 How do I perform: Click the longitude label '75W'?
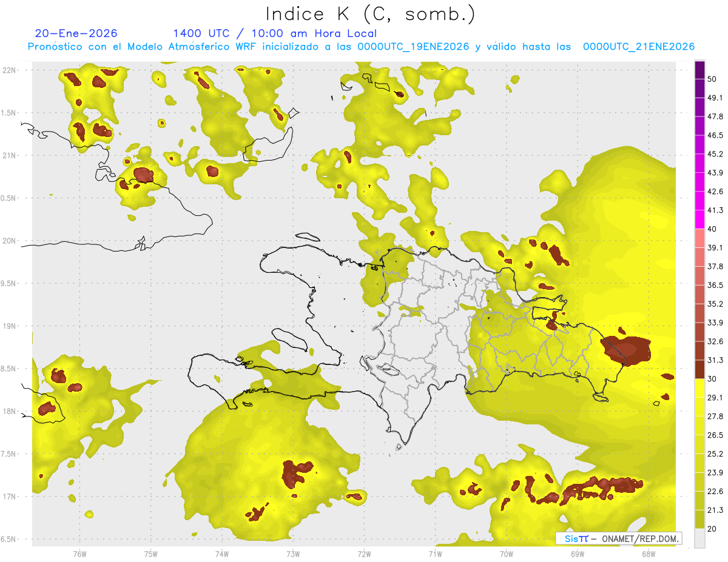[151, 554]
